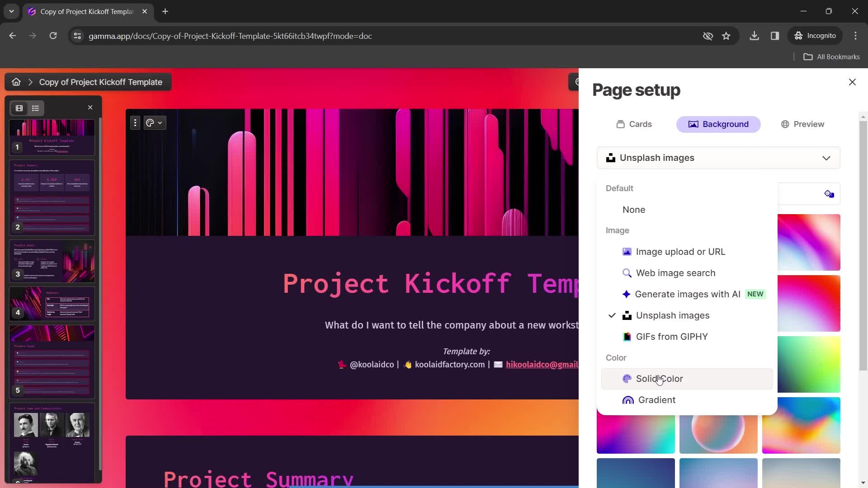Screen dimensions: 868x488
Task: Choose Web image search option
Action: click(687, 273)
